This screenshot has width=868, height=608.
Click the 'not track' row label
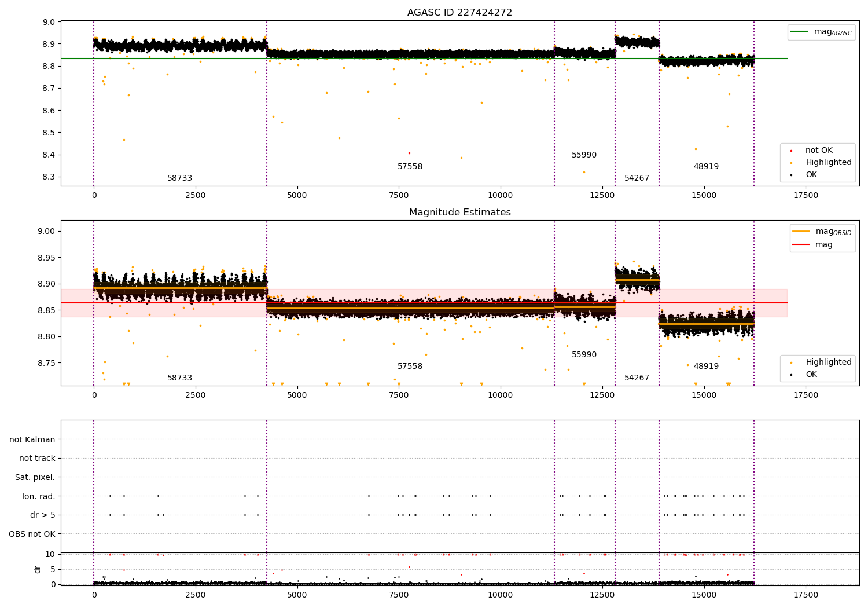[x=37, y=459]
